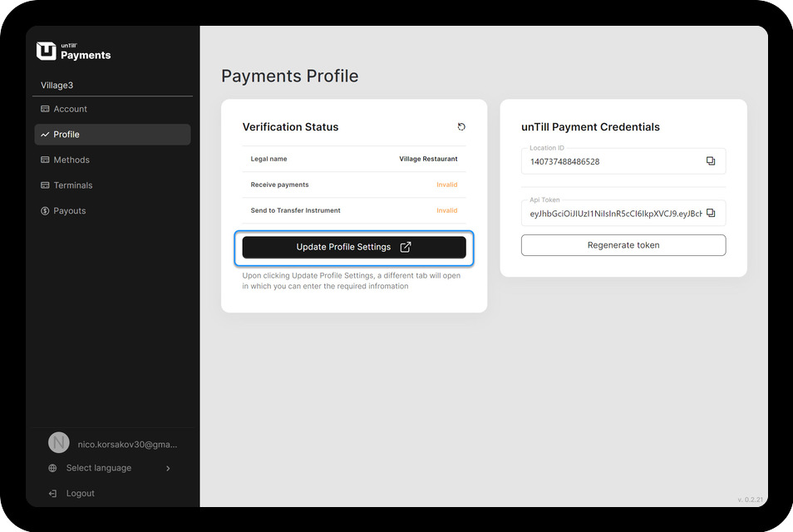This screenshot has width=793, height=532.
Task: Click the Regenerate token button
Action: click(623, 245)
